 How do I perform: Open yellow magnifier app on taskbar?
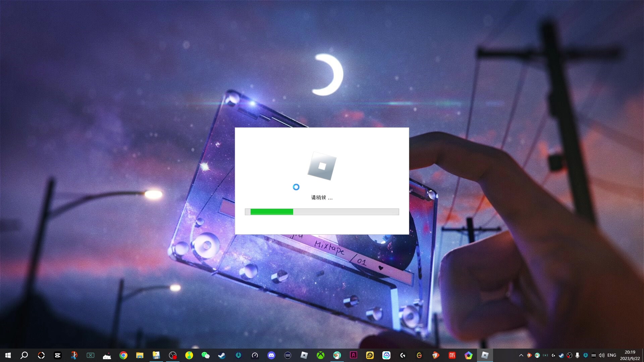coord(370,355)
